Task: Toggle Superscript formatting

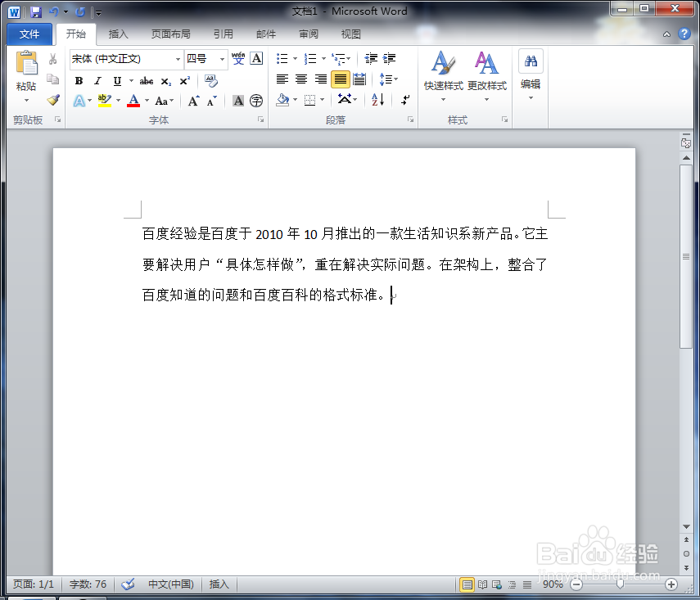Action: pyautogui.click(x=185, y=81)
